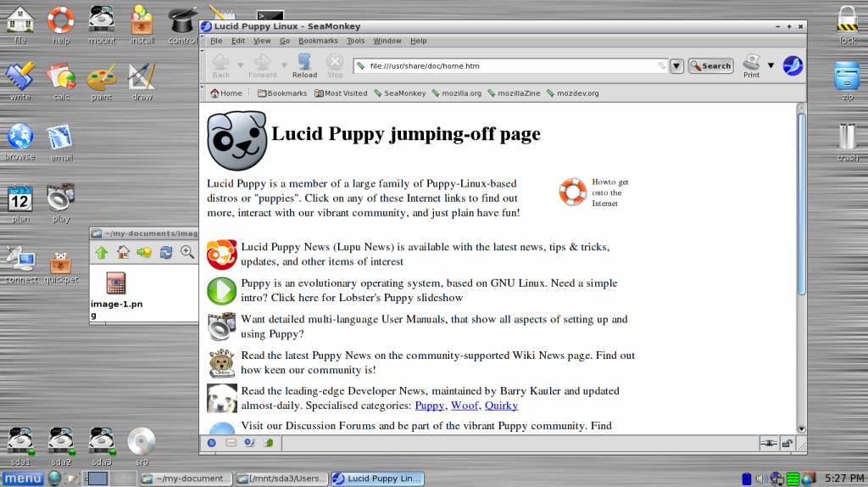Expand the URL bar history dropdown
Screen dimensions: 868x487
tap(676, 66)
